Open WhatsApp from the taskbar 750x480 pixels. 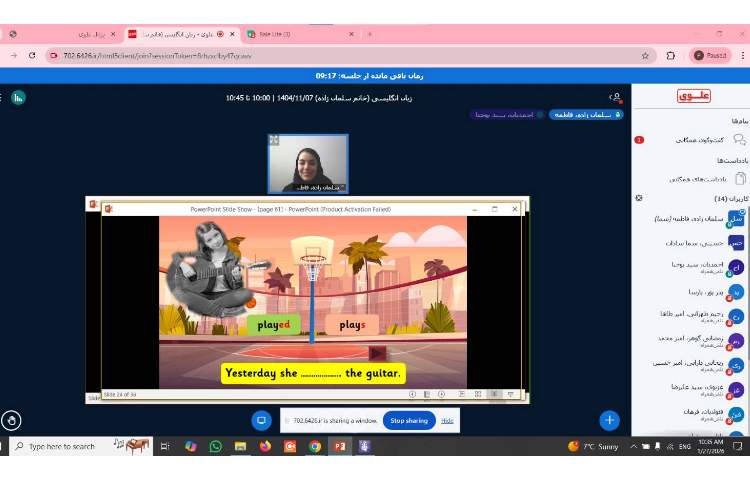pyautogui.click(x=215, y=446)
